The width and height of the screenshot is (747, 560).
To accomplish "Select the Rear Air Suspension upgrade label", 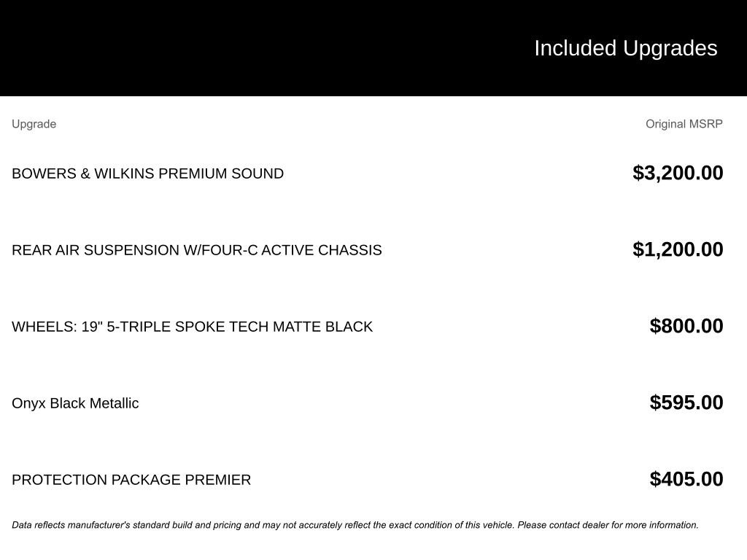I will (x=196, y=250).
